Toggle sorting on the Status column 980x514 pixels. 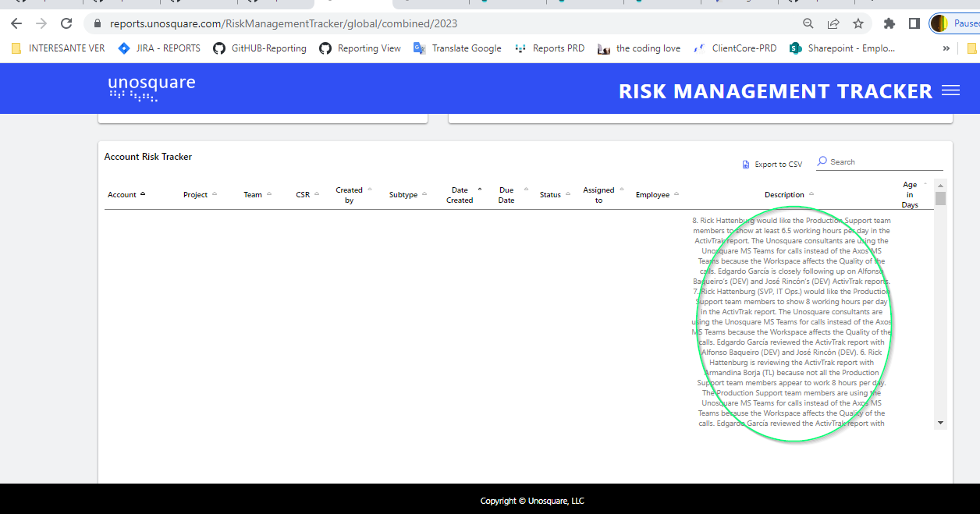[x=567, y=194]
